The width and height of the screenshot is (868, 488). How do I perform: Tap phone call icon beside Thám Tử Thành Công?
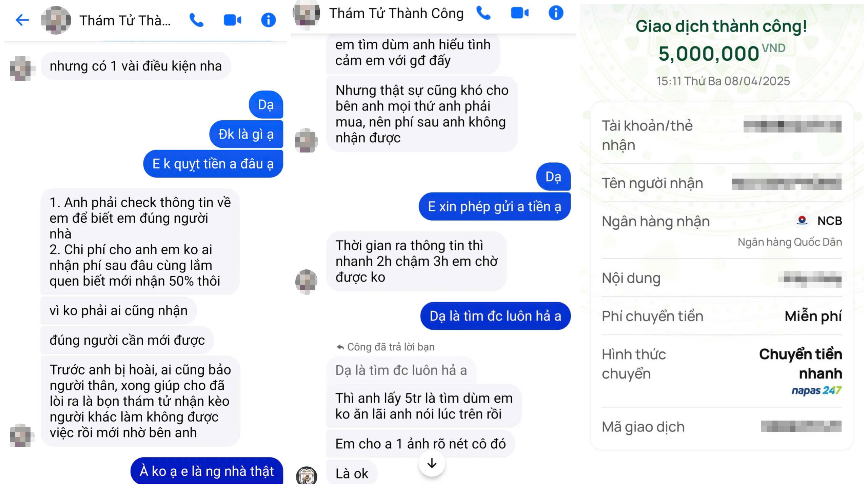coord(484,13)
